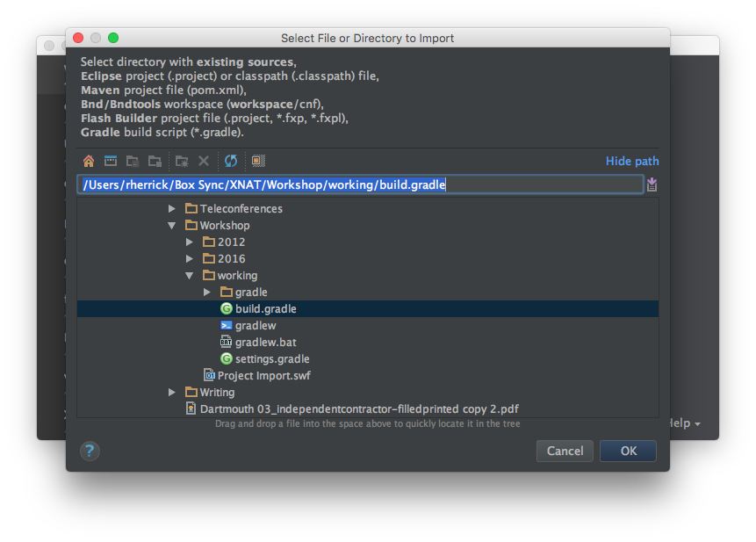
Task: Click the file path text field
Action: 360,184
